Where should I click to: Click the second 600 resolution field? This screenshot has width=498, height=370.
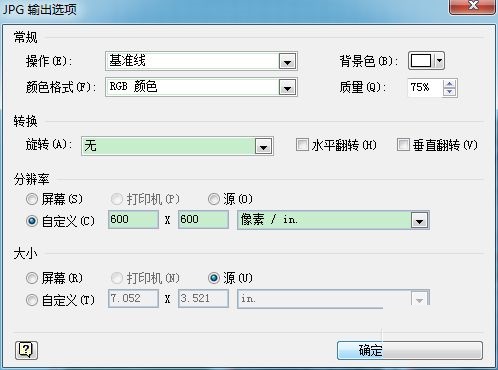(x=203, y=220)
